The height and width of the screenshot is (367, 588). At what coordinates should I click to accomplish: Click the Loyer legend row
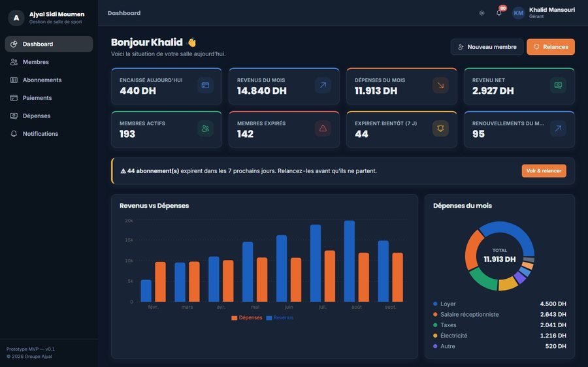[500, 304]
